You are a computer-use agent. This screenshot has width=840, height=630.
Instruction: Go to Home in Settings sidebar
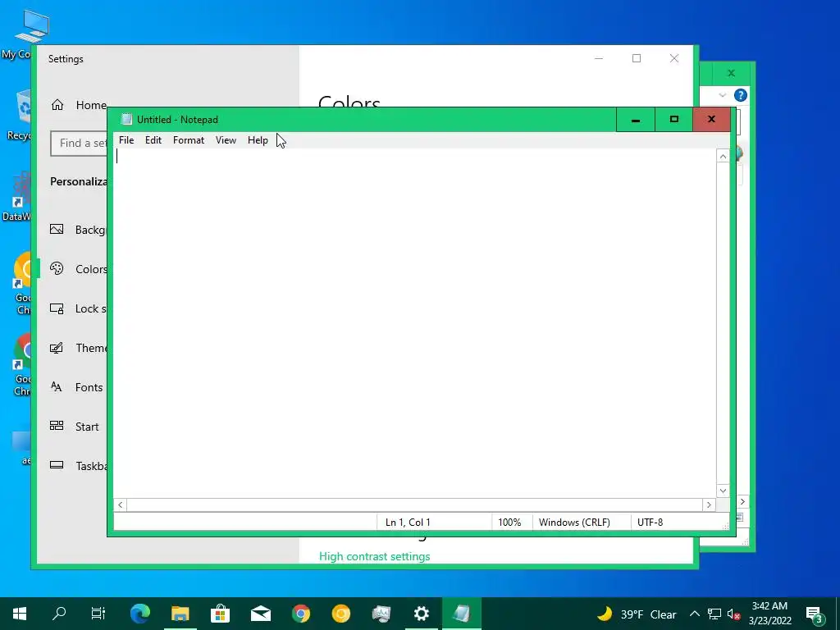(78, 105)
